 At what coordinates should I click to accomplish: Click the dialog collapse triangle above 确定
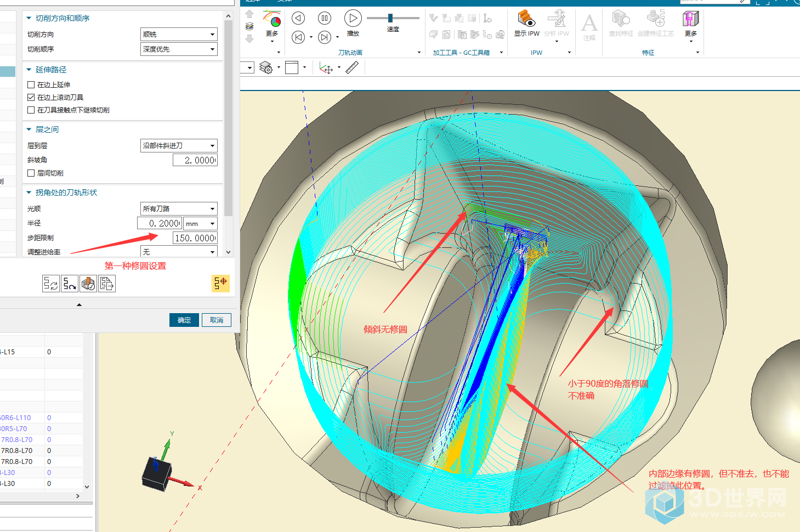79,304
